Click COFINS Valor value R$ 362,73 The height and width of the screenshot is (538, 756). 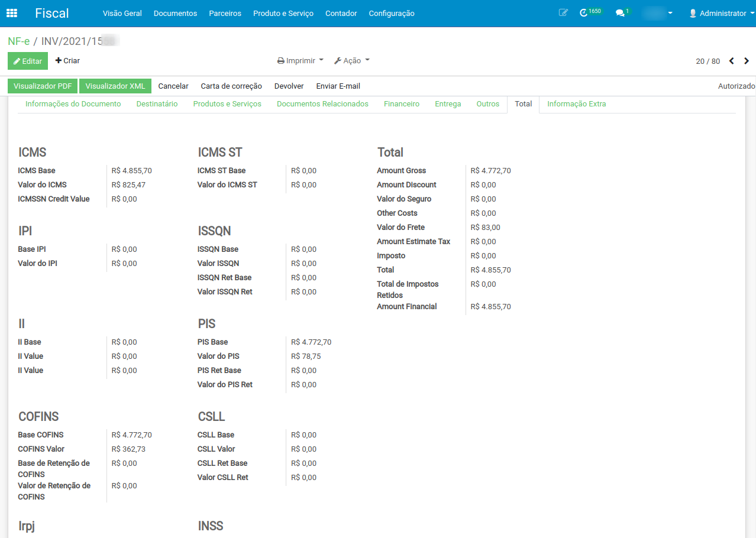point(128,449)
